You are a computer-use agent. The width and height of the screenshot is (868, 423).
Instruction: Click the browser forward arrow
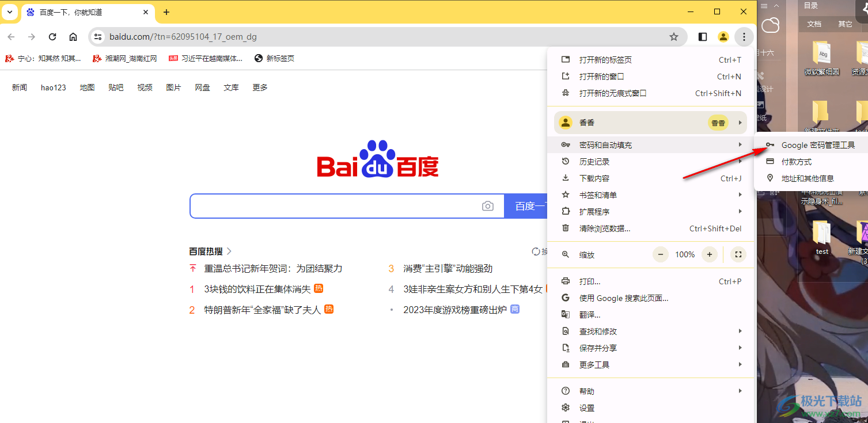(x=32, y=37)
